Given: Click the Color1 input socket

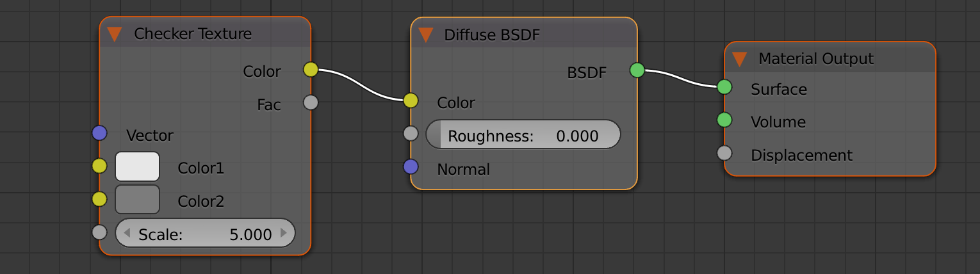Looking at the screenshot, I should pos(99,166).
